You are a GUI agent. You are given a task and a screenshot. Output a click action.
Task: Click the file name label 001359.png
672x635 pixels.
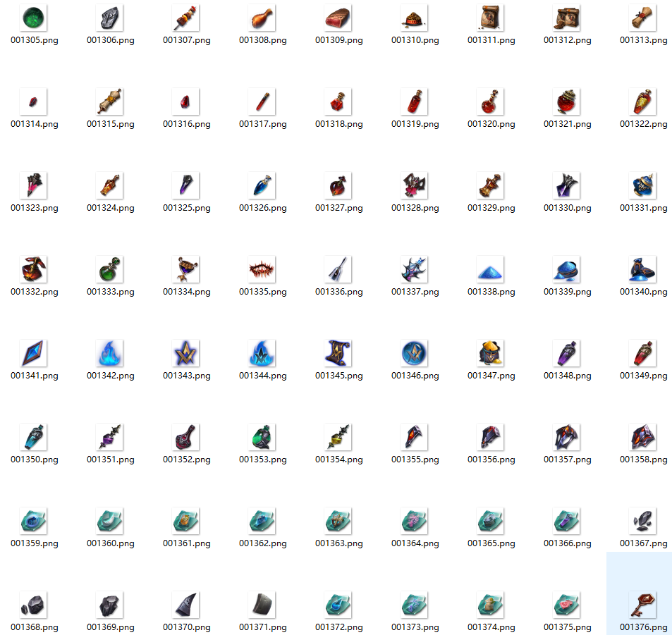[x=34, y=543]
